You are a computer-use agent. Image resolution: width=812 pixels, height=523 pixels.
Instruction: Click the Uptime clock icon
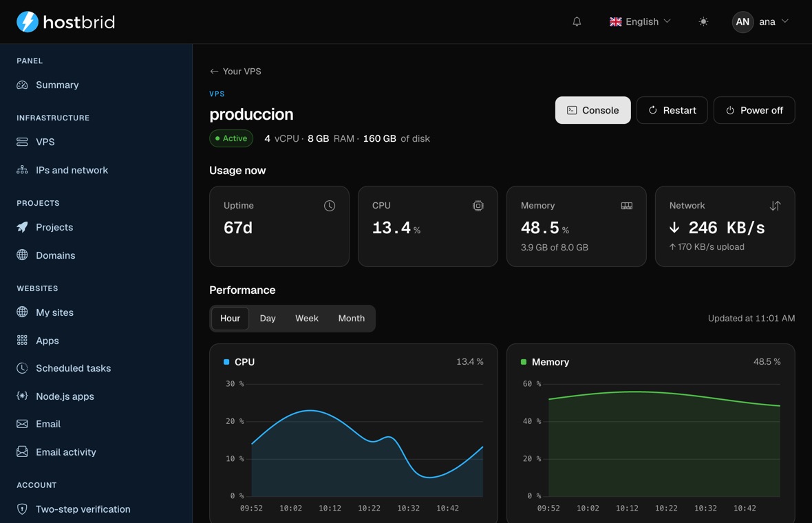pos(330,206)
